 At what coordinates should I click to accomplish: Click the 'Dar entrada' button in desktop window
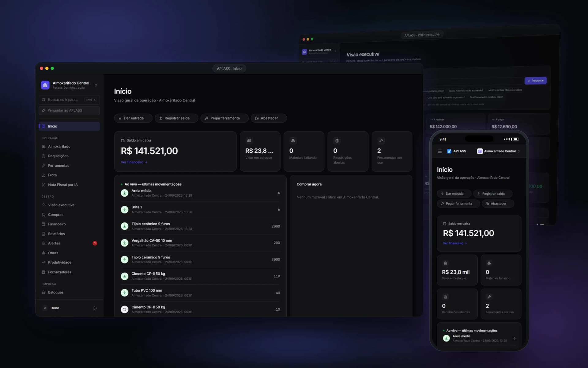click(133, 118)
